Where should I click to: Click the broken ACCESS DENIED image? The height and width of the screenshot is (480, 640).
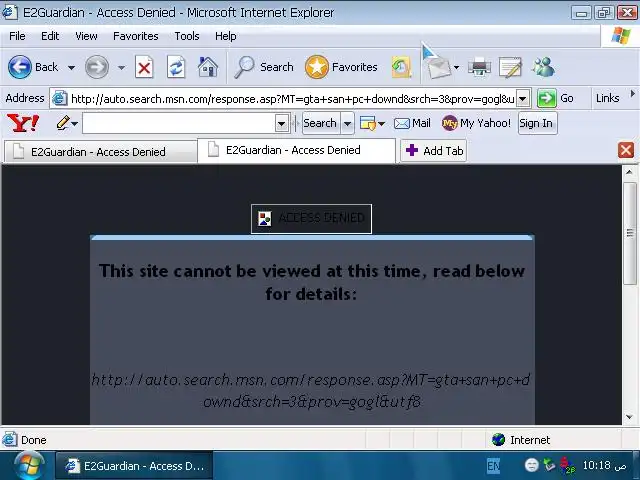311,219
